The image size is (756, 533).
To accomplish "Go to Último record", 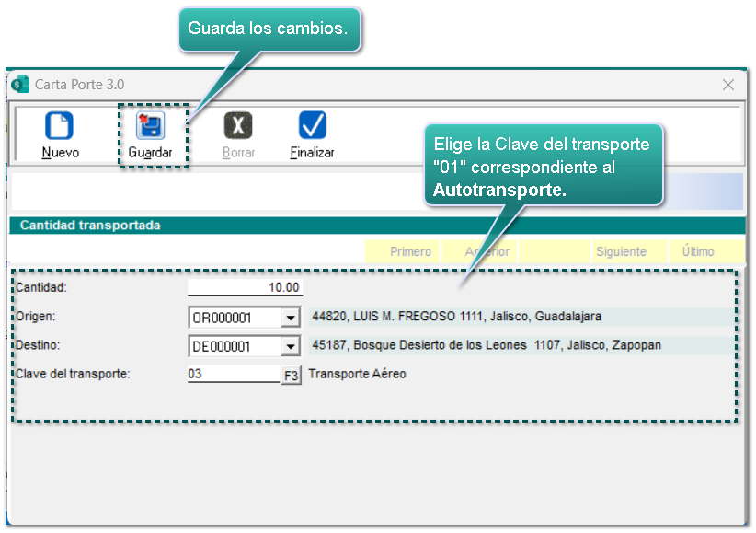I will click(707, 251).
